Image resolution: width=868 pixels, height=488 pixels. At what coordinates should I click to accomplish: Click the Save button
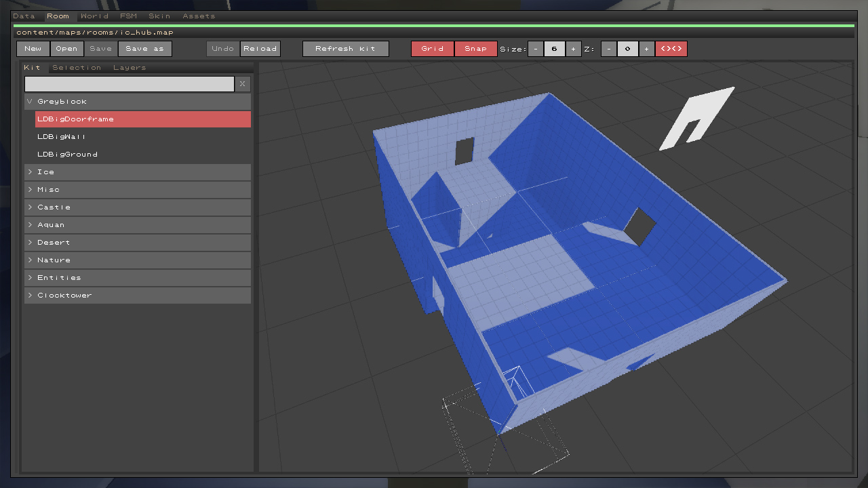click(101, 49)
